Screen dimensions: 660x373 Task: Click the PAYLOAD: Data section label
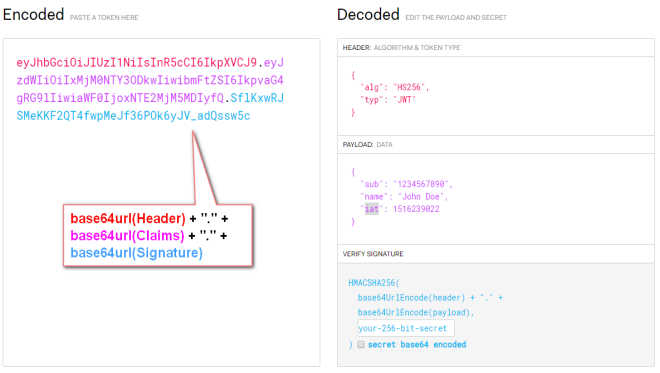pyautogui.click(x=367, y=144)
